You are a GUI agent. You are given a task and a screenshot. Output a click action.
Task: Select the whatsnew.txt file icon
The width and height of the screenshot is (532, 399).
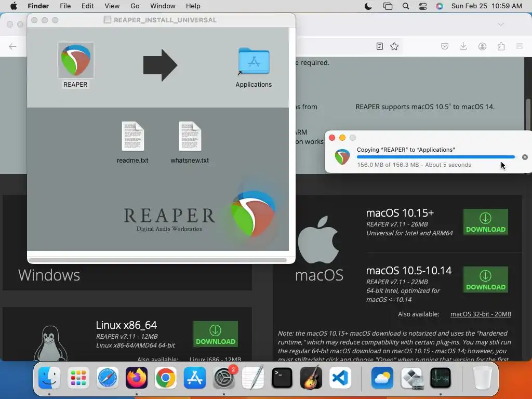190,136
